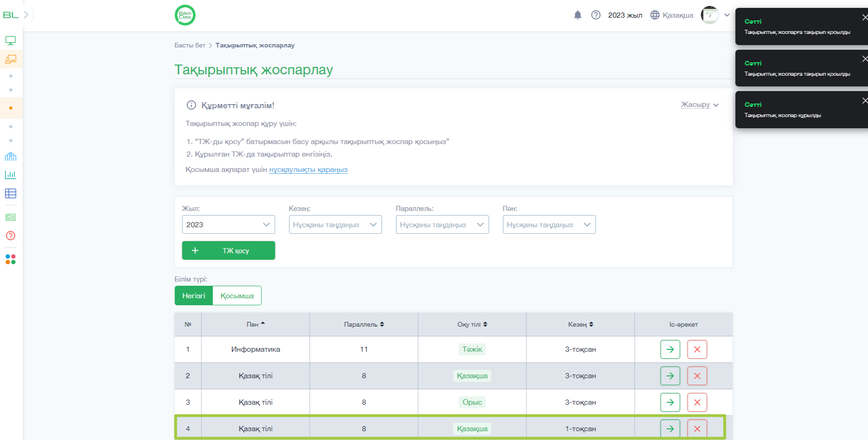
Task: Open the Жыл dropdown showing 2023
Action: [x=229, y=224]
